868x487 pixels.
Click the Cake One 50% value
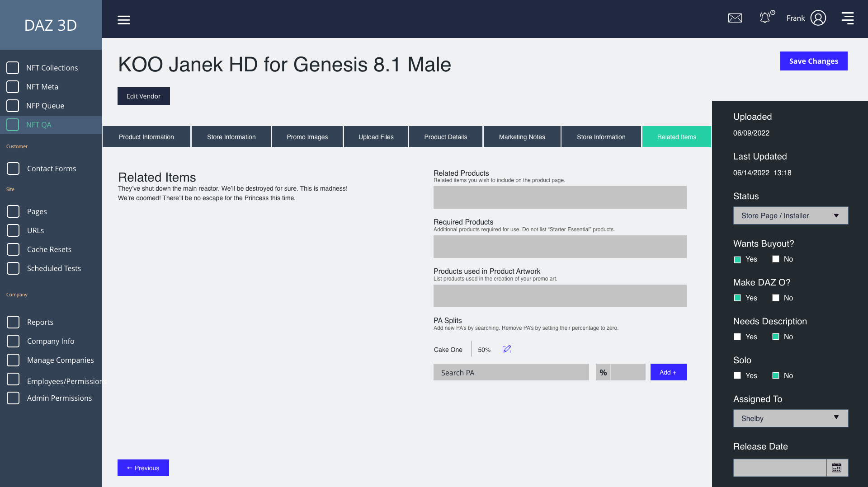484,350
